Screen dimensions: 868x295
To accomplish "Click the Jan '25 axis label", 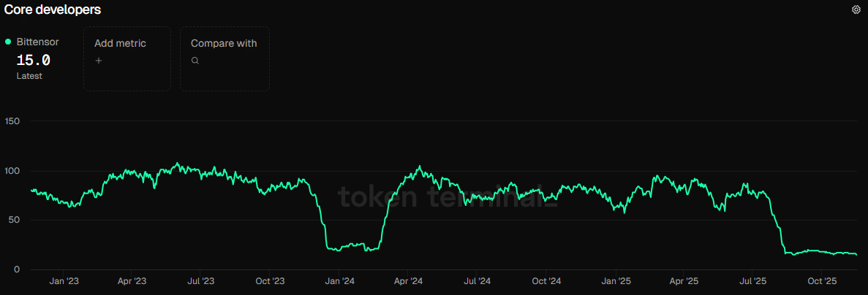I will 616,281.
